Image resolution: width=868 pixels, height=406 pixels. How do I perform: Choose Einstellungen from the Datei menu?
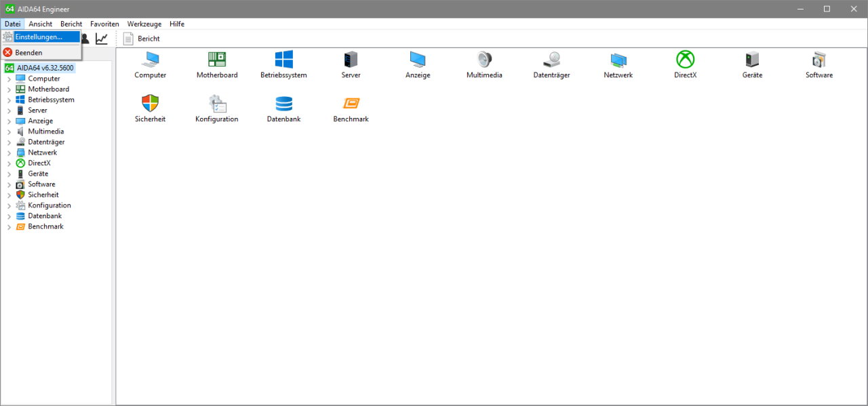click(39, 37)
